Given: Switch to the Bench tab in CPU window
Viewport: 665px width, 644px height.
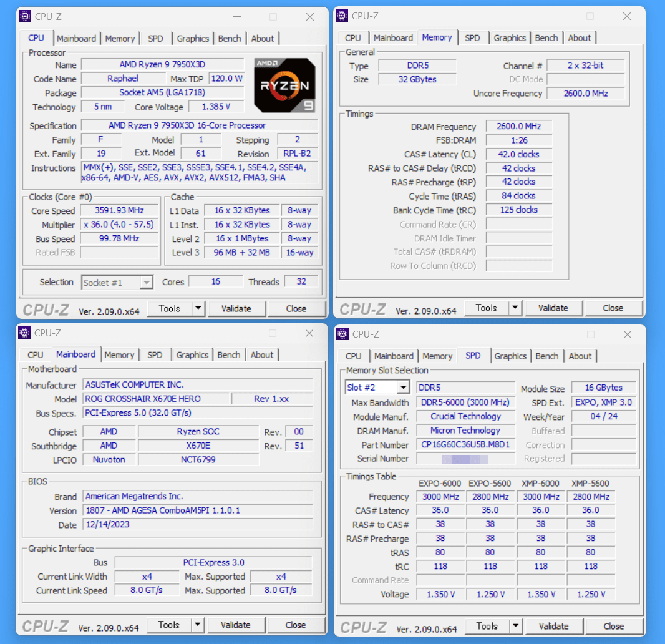Looking at the screenshot, I should tap(230, 39).
